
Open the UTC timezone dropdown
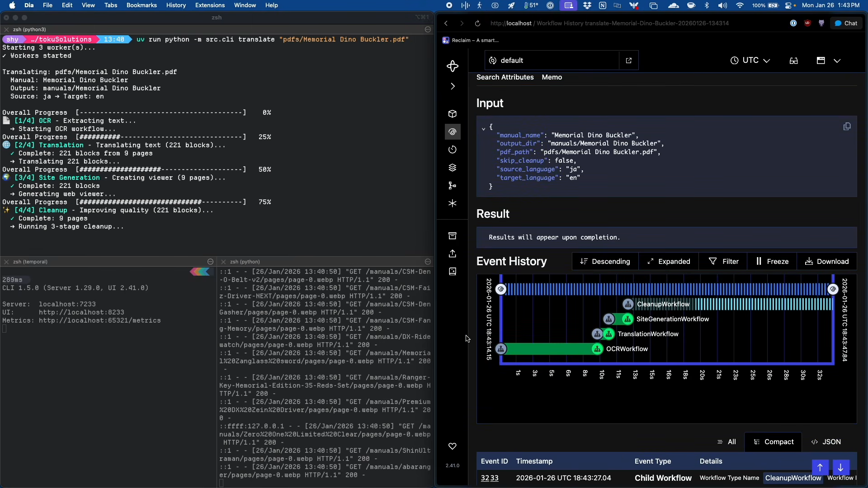750,61
